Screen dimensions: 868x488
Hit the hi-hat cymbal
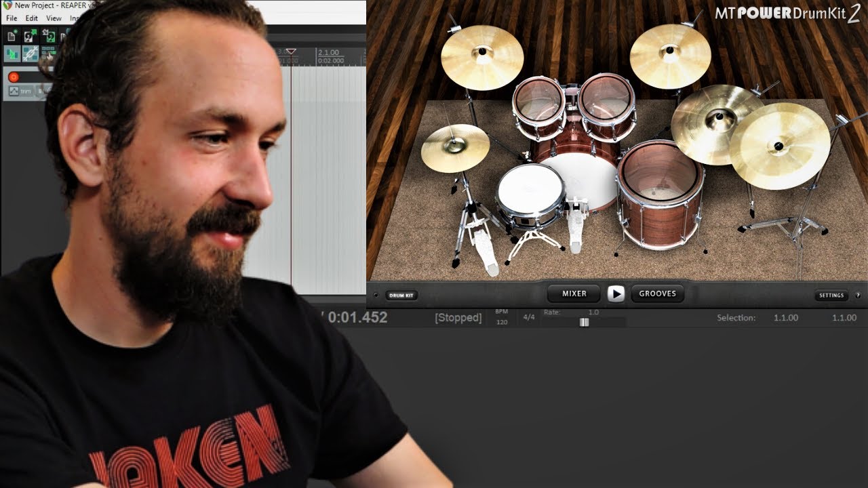tap(455, 148)
